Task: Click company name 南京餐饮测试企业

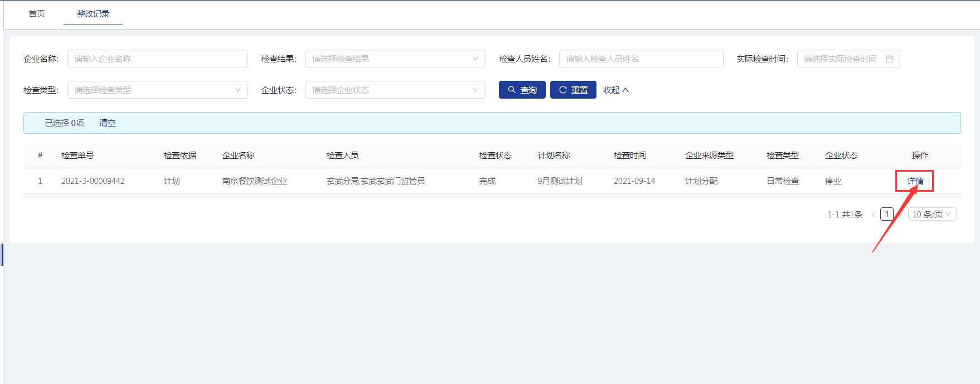Action: click(254, 181)
